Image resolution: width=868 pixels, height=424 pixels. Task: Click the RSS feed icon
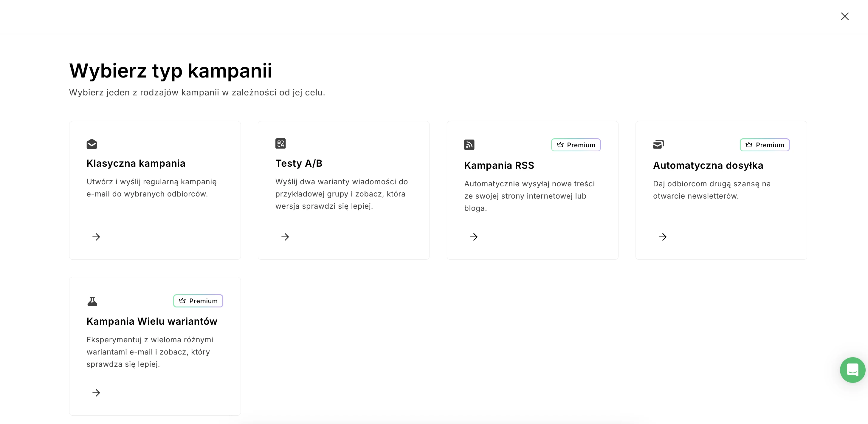point(469,145)
